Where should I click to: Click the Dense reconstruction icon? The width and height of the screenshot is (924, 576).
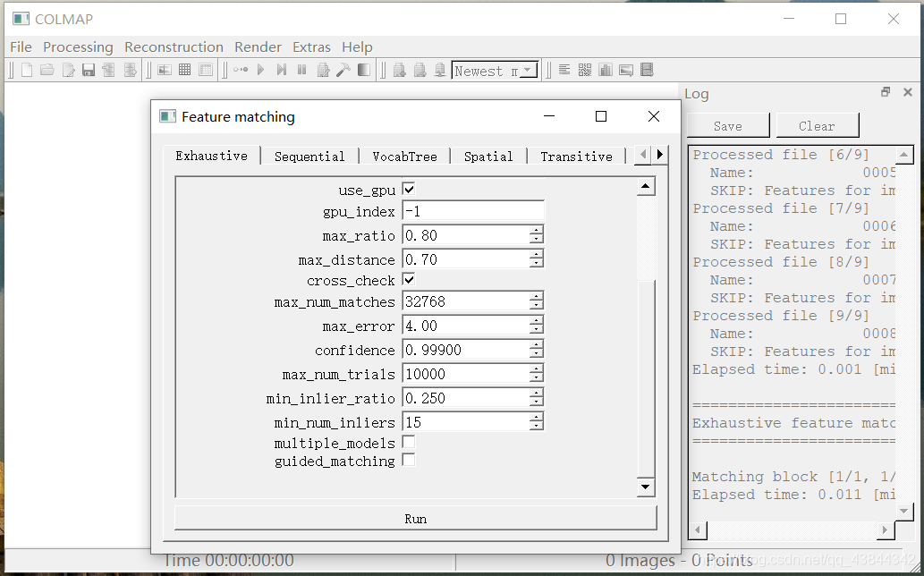click(x=364, y=70)
